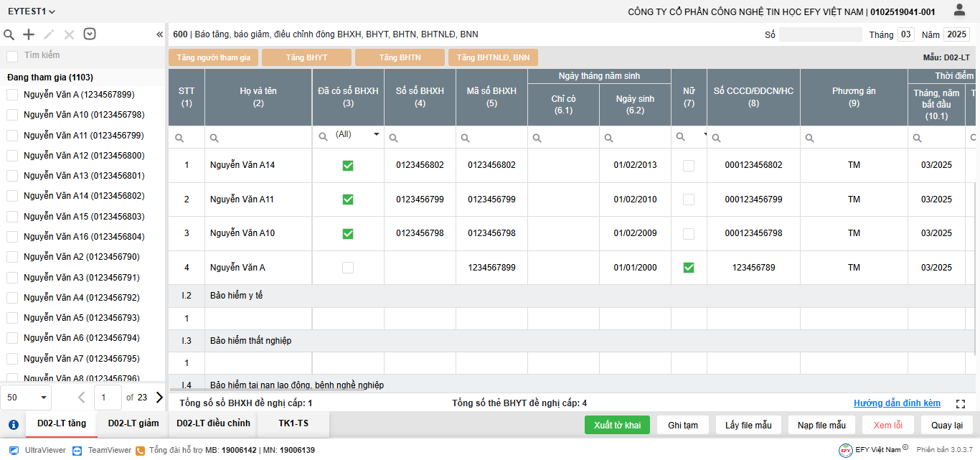
Task: Open the user account icon at top right
Action: (959, 10)
